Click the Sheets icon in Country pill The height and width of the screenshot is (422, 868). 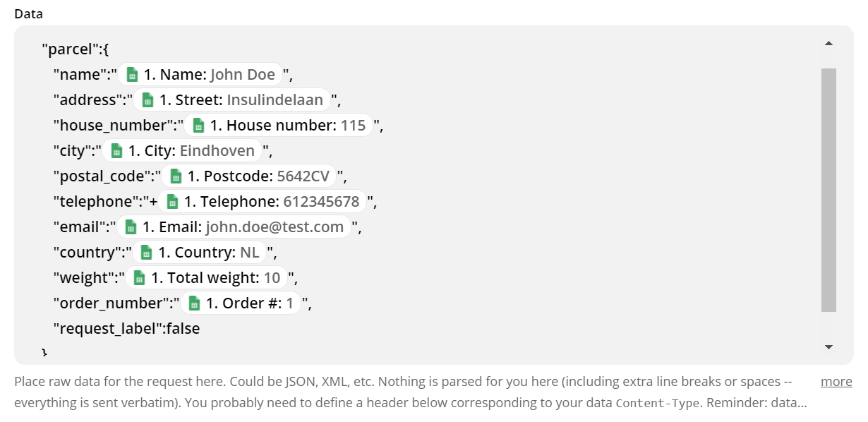coord(146,253)
